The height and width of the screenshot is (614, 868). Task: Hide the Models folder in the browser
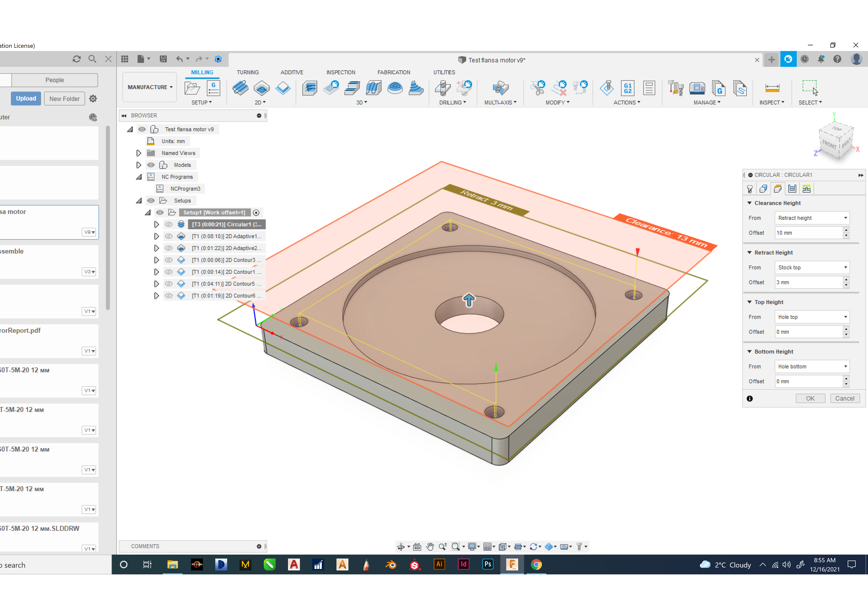pos(151,165)
